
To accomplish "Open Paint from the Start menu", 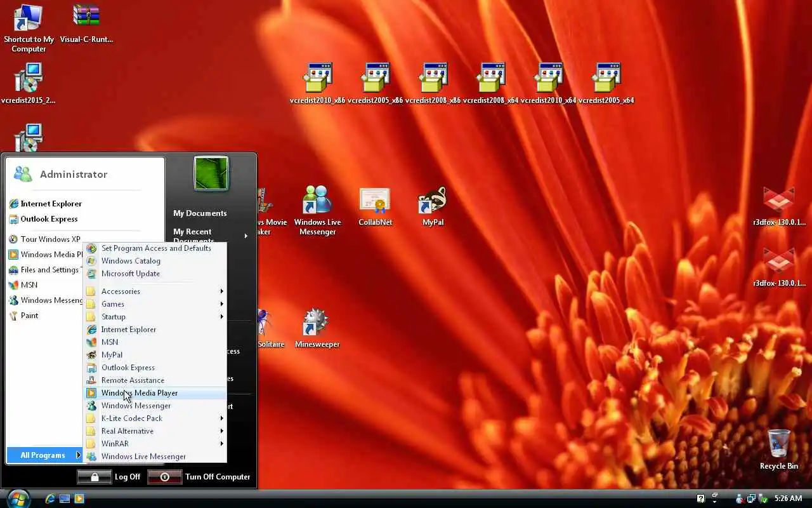I will [23, 316].
